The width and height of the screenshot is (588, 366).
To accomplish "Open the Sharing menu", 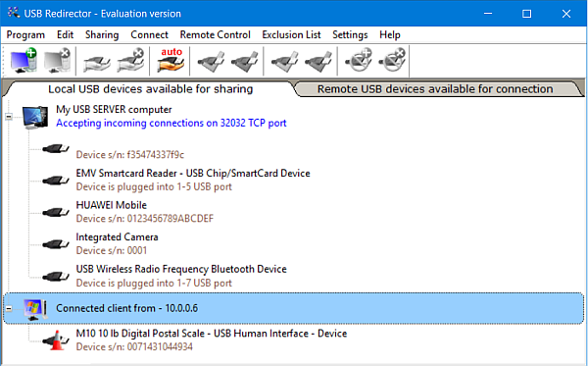I will pos(102,35).
